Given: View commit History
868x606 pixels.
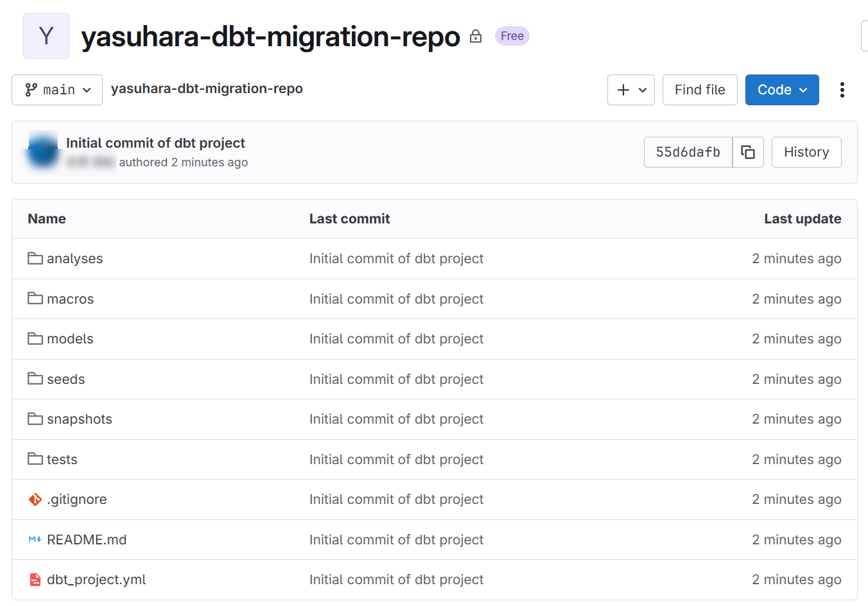Looking at the screenshot, I should point(806,152).
